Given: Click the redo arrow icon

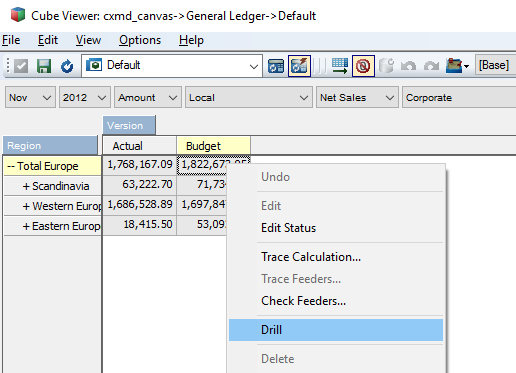Looking at the screenshot, I should (x=431, y=66).
